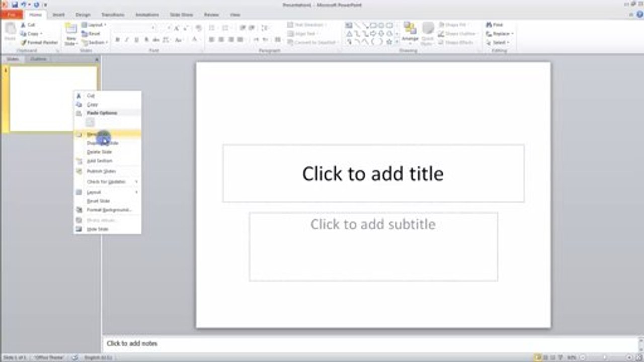Click the 'Click to add subtitle' placeholder

tap(373, 246)
